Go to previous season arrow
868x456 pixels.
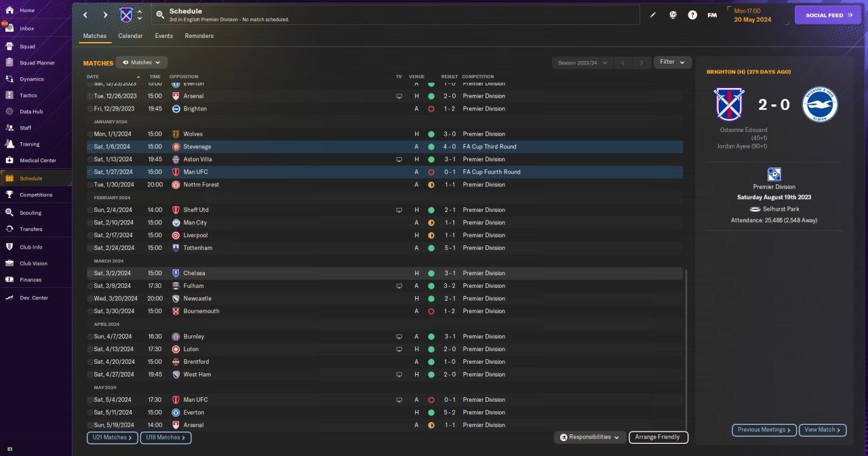(623, 62)
